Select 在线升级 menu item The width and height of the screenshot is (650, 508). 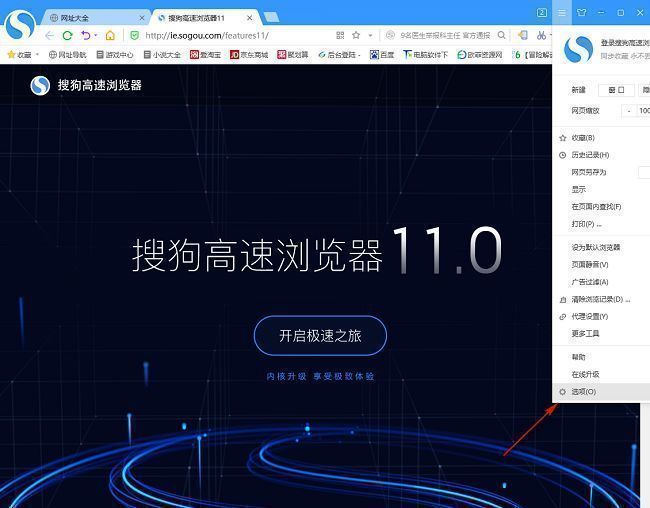pos(601,374)
